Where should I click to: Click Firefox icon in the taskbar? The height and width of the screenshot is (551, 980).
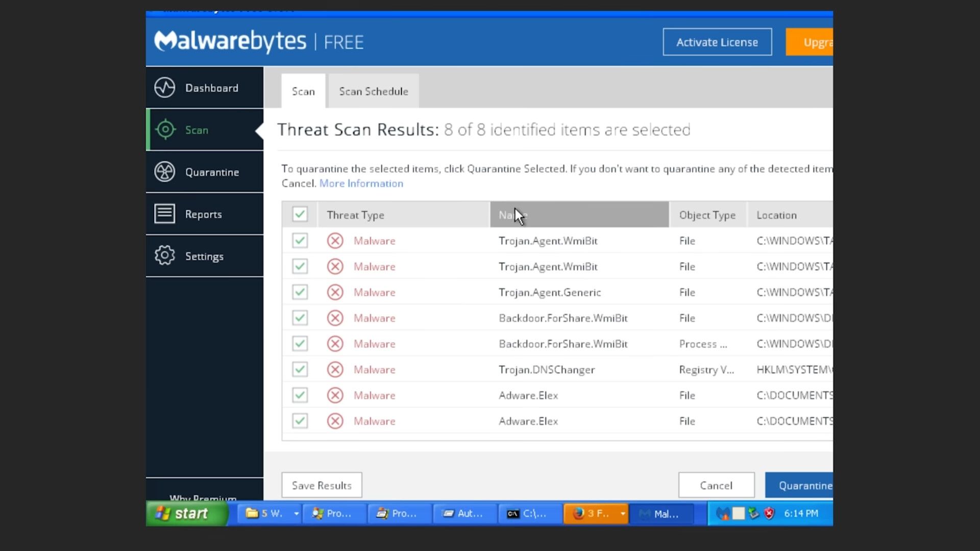click(x=578, y=513)
